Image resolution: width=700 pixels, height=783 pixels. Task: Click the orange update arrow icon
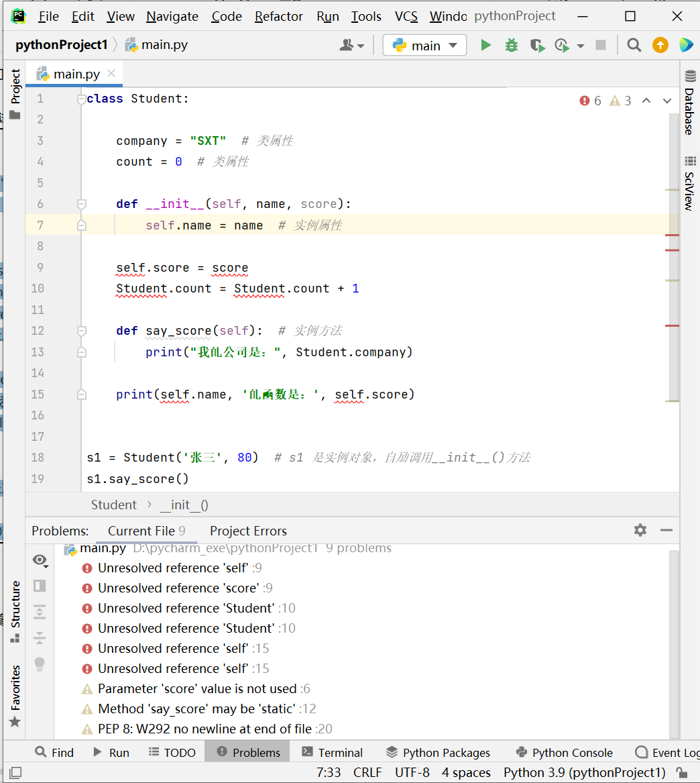tap(660, 46)
